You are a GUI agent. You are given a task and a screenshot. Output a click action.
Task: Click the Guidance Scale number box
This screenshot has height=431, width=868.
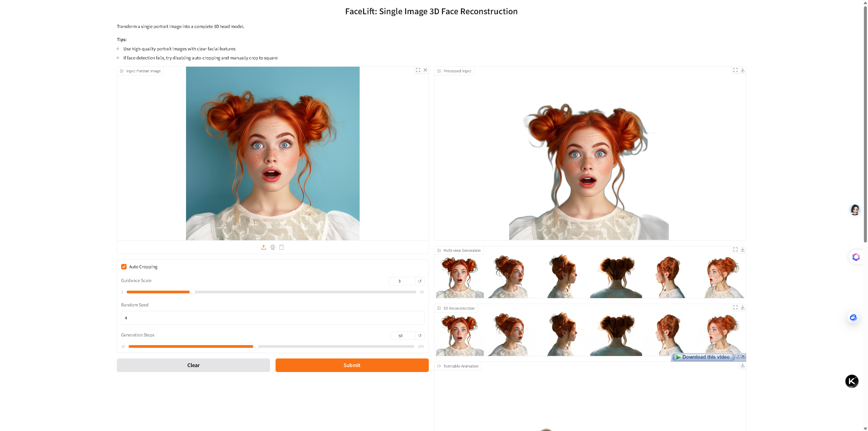(x=402, y=281)
